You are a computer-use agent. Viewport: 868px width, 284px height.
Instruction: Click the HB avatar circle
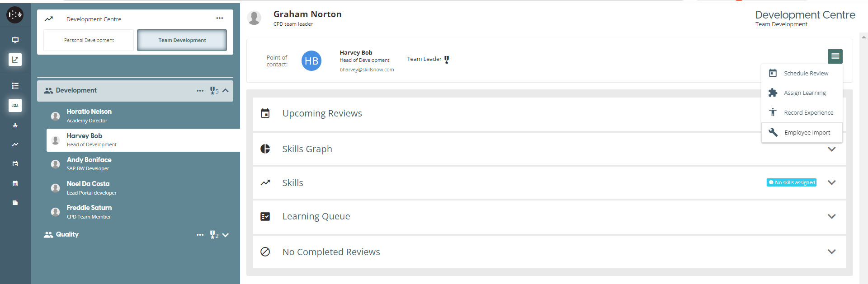pyautogui.click(x=311, y=61)
